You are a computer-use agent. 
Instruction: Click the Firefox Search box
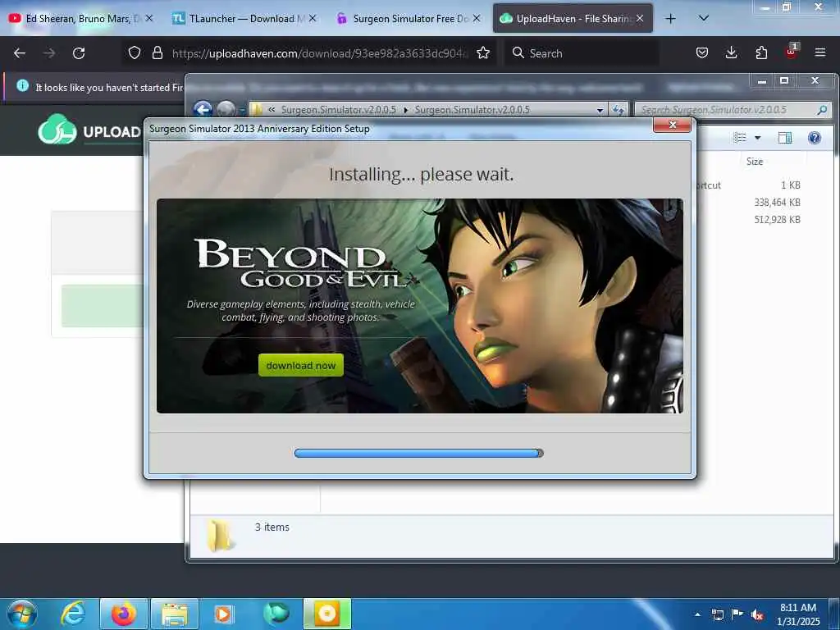[582, 53]
